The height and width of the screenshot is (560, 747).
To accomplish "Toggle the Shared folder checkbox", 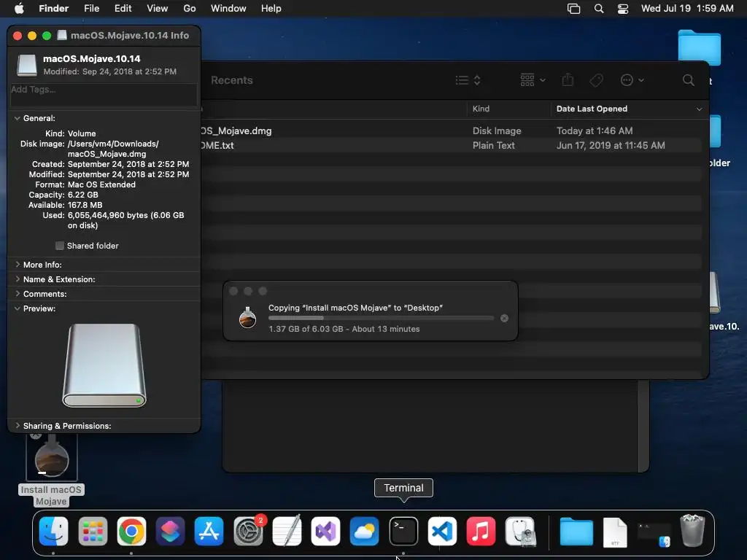I will click(x=60, y=246).
